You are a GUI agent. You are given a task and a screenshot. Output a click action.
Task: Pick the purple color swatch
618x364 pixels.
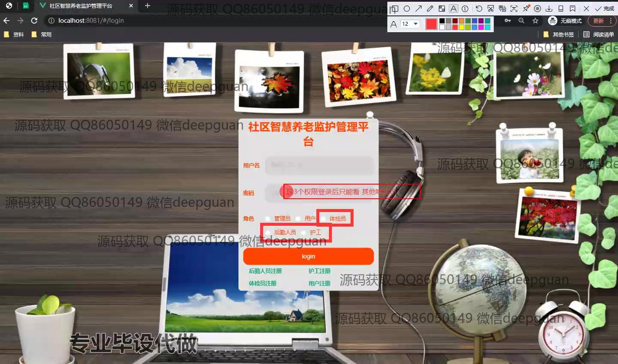[x=481, y=21]
